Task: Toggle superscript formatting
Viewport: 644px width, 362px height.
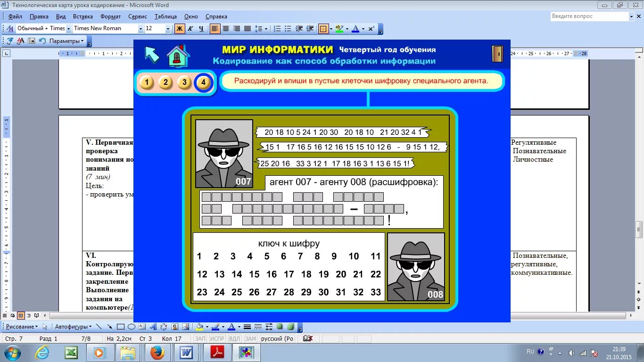Action: (372, 29)
